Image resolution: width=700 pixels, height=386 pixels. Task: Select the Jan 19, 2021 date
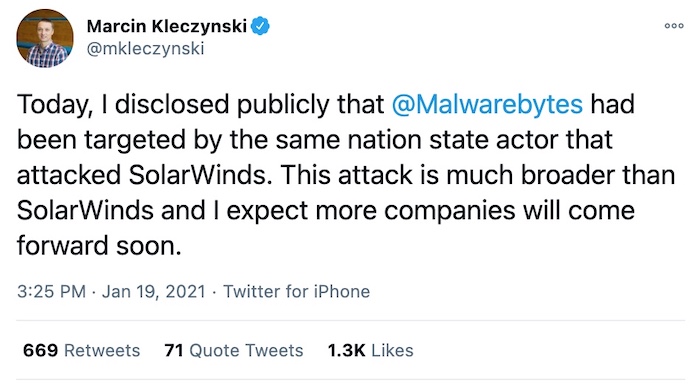154,291
